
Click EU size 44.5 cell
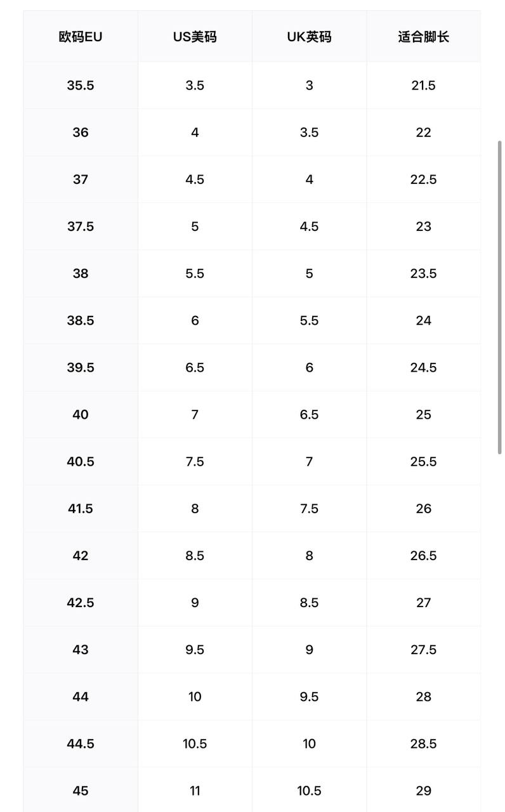81,743
